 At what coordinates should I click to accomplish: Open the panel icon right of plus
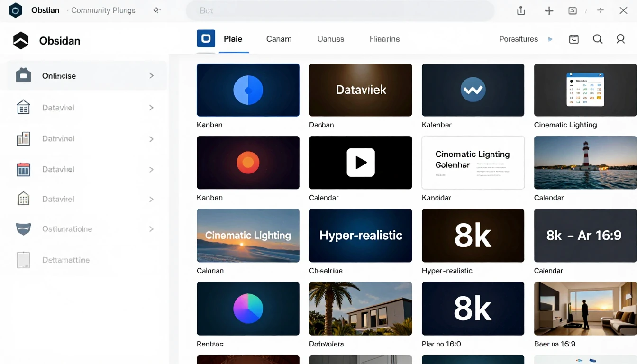[x=573, y=10]
